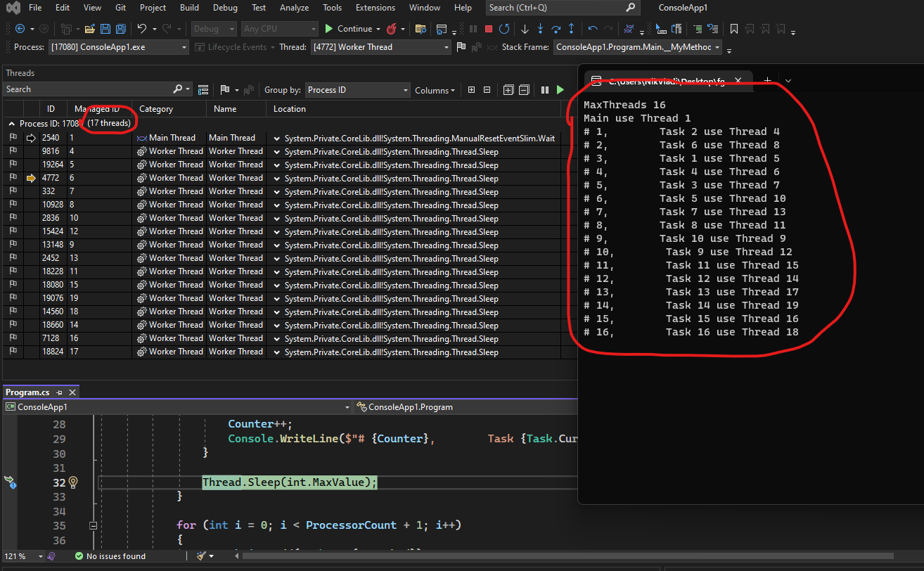Screen dimensions: 924x571
Task: Click the Hot Reload flame icon
Action: point(392,29)
